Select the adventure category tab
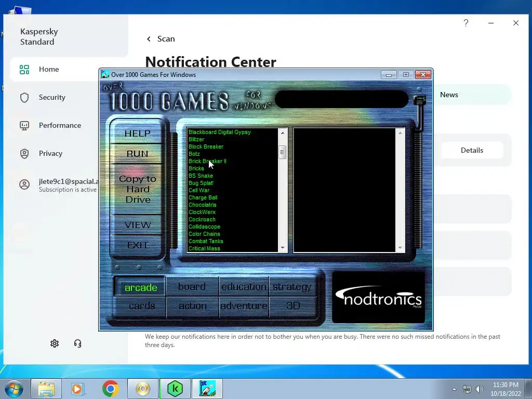 (x=244, y=306)
